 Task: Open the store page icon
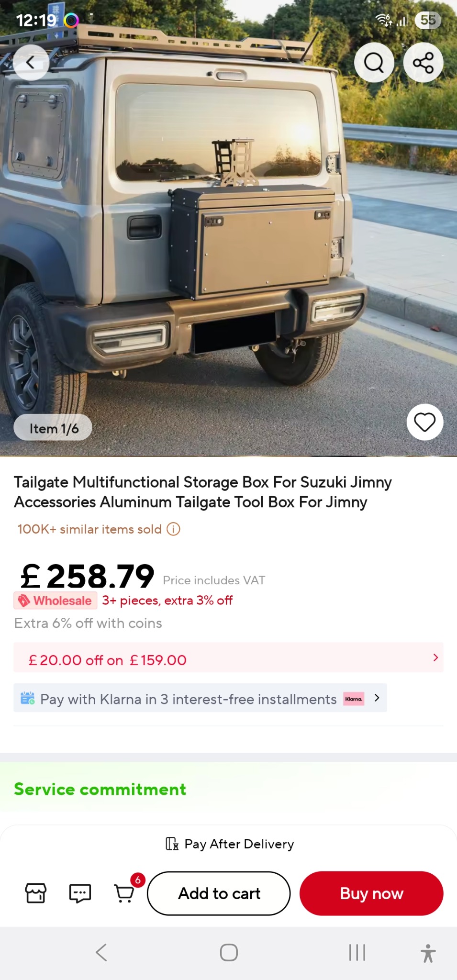click(x=36, y=893)
